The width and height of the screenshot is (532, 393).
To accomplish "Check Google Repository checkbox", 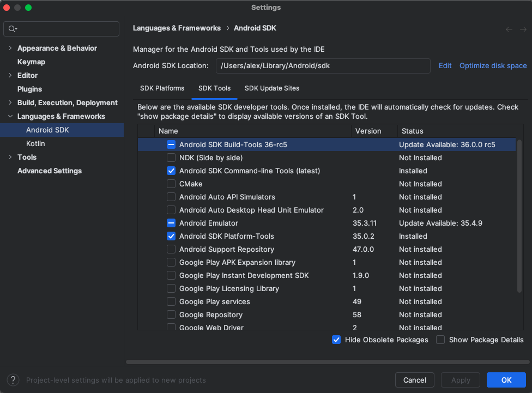I will [171, 315].
